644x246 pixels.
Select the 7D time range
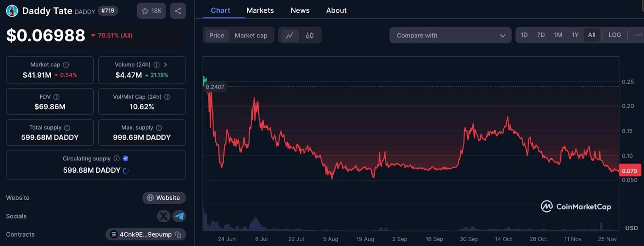click(x=541, y=35)
